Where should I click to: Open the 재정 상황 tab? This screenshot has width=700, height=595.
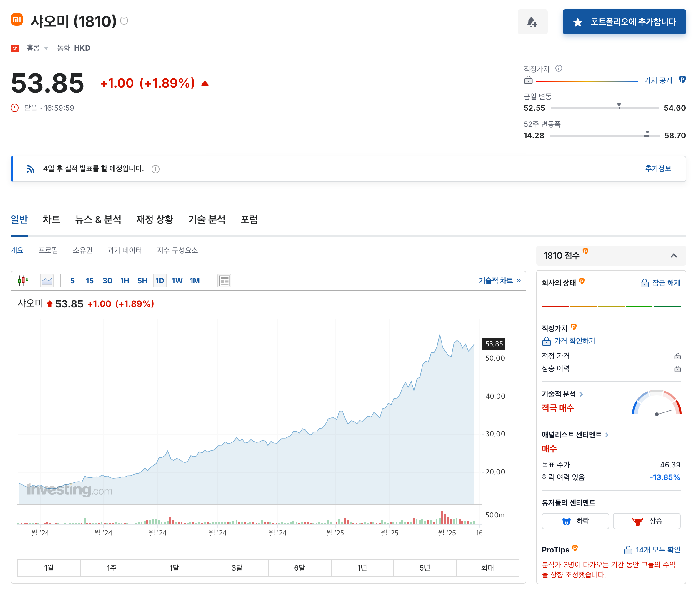[x=155, y=219]
